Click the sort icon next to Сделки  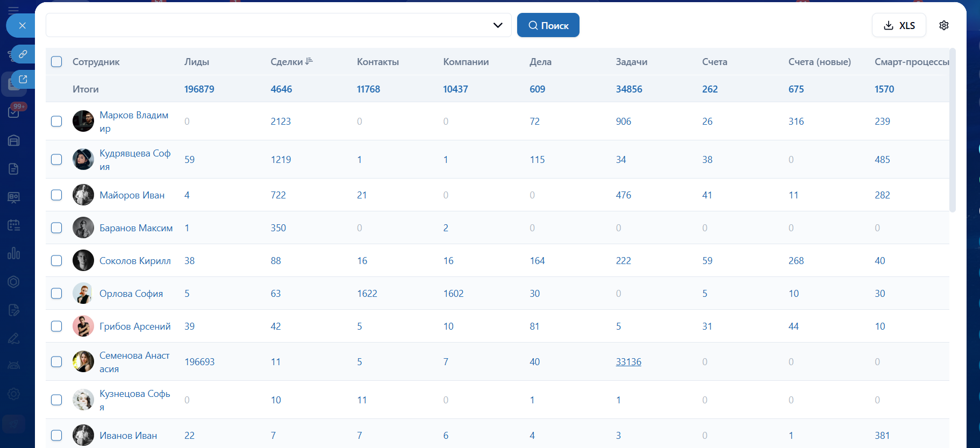point(309,61)
